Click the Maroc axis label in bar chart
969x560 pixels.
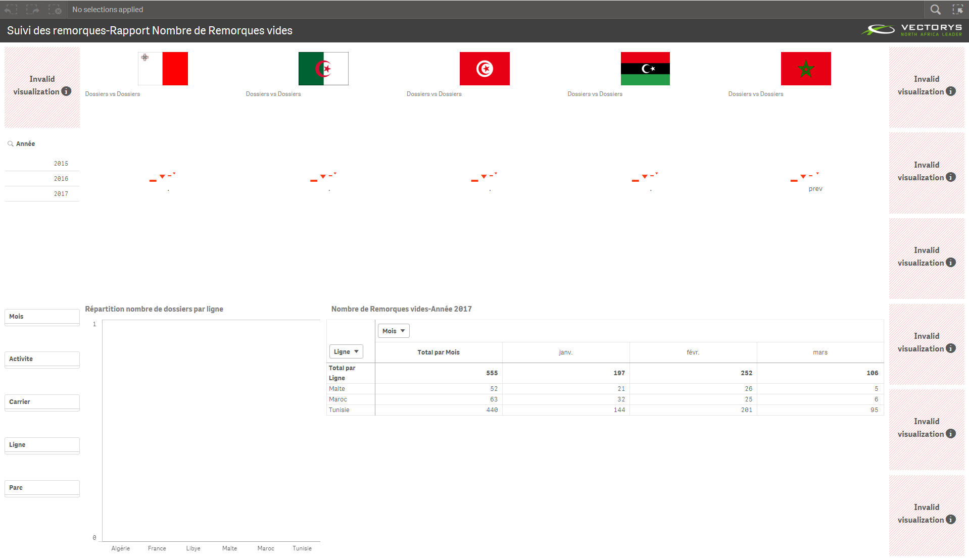pos(266,548)
